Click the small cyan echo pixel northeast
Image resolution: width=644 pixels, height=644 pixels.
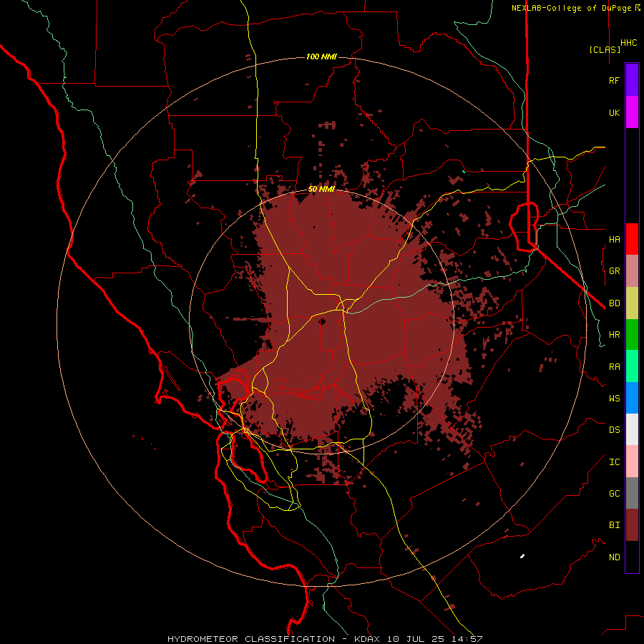(464, 171)
